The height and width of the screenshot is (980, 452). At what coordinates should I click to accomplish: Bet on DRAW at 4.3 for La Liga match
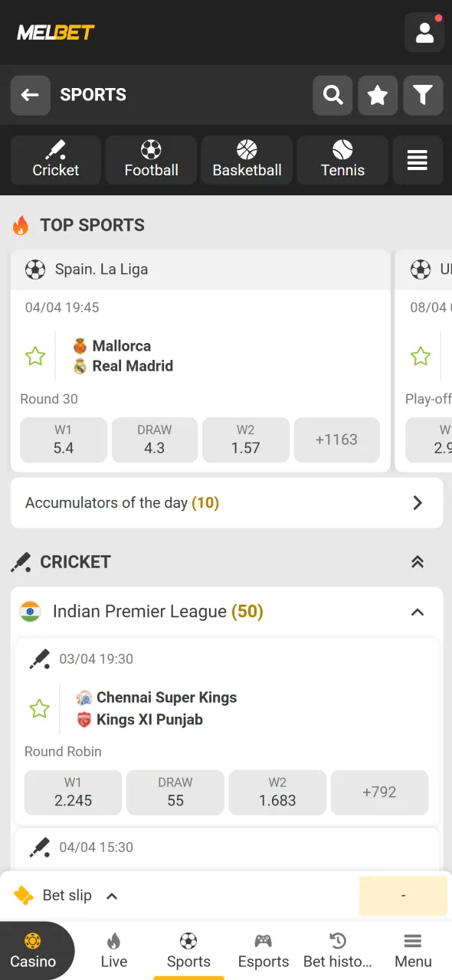[154, 439]
